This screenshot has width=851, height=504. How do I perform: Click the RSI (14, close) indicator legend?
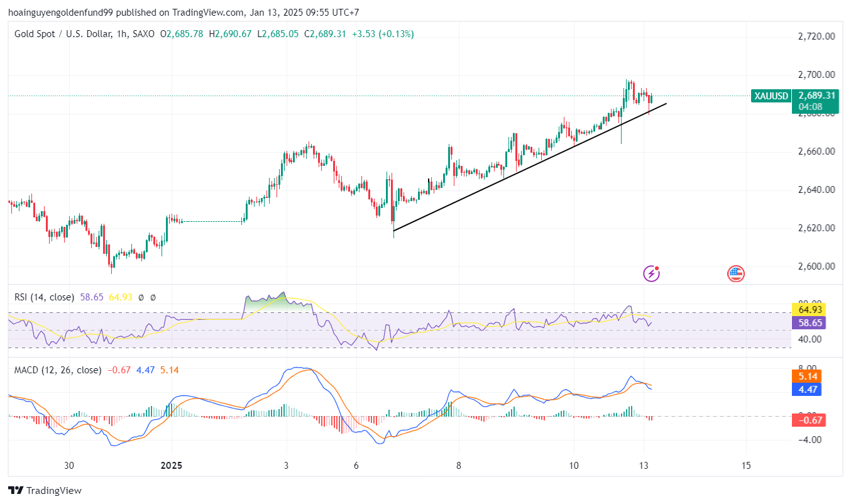[44, 297]
